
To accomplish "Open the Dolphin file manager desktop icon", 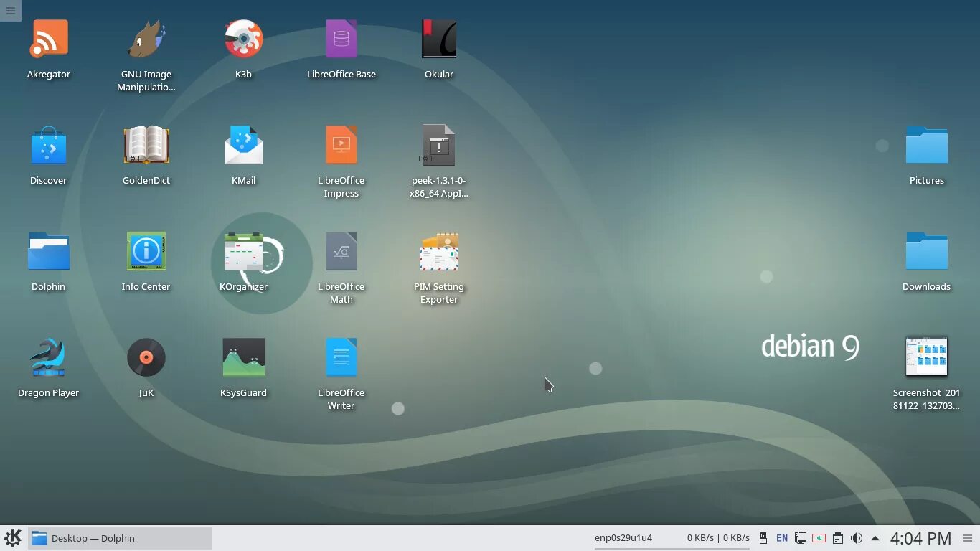I will click(x=49, y=252).
